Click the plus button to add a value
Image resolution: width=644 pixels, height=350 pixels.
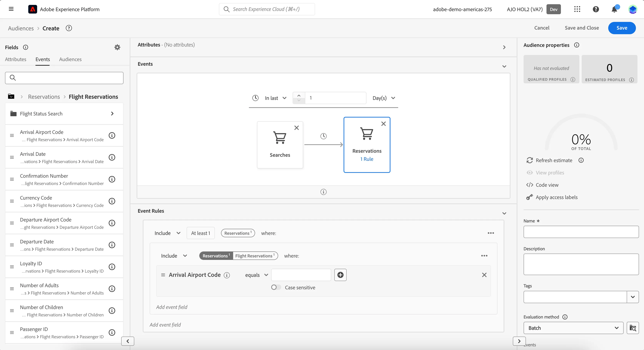(x=340, y=275)
